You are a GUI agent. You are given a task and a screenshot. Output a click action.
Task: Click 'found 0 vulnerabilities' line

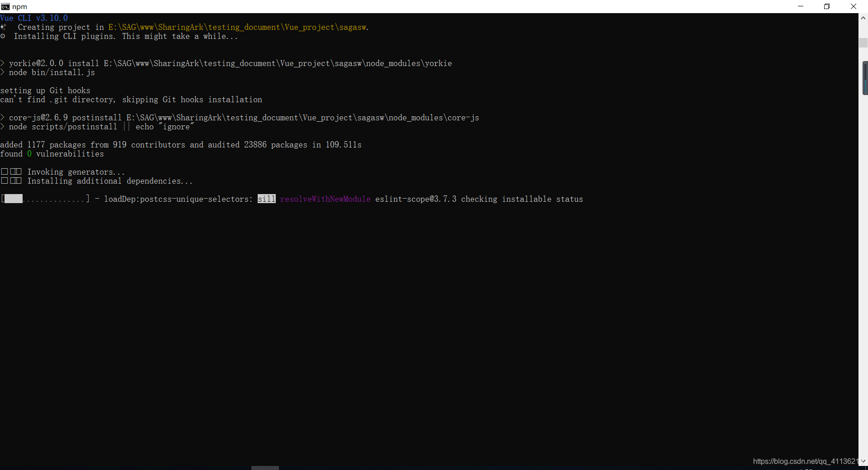point(52,154)
